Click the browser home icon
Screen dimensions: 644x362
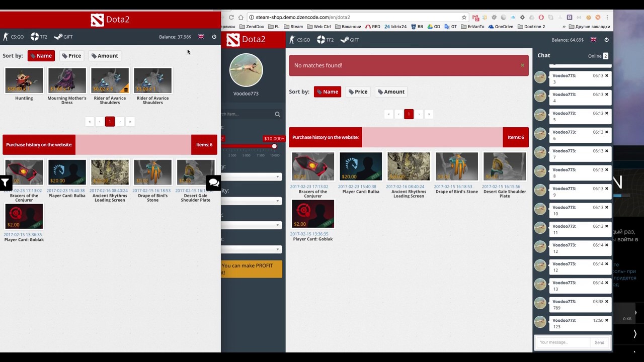(x=241, y=17)
